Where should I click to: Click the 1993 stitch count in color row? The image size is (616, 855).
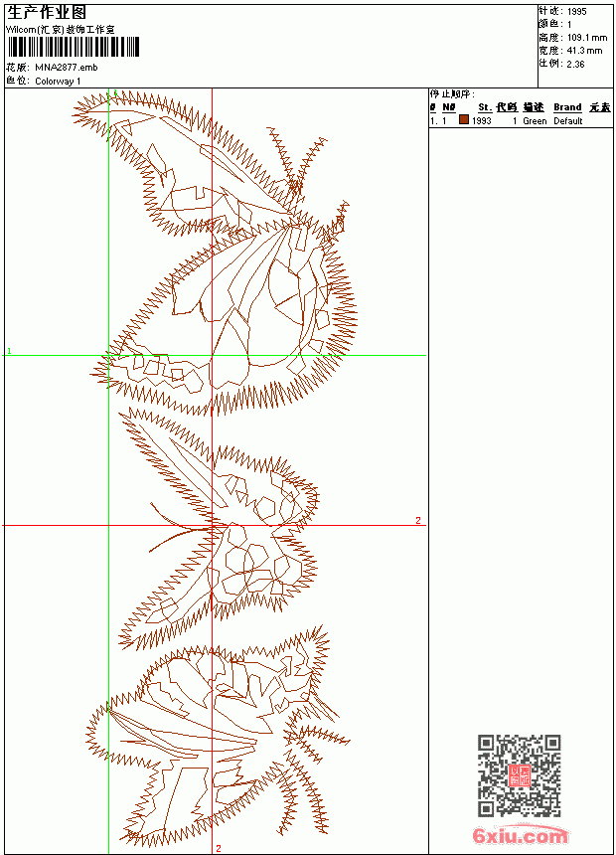481,121
